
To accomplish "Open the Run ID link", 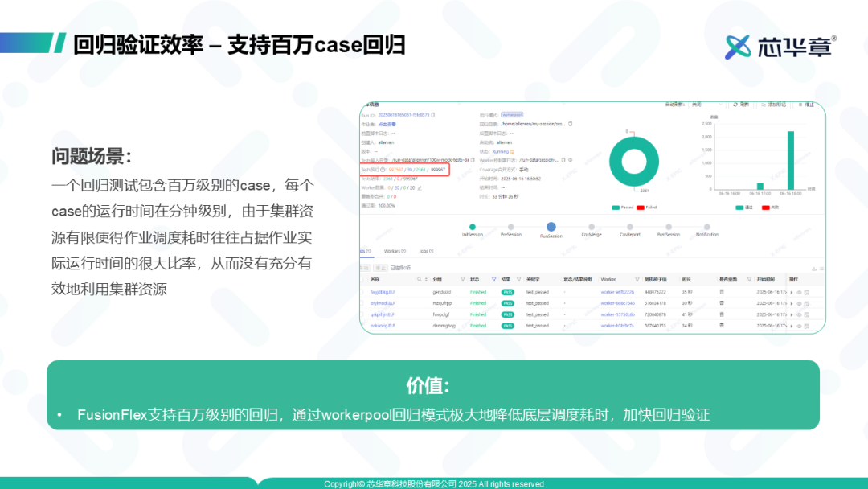I will point(403,115).
